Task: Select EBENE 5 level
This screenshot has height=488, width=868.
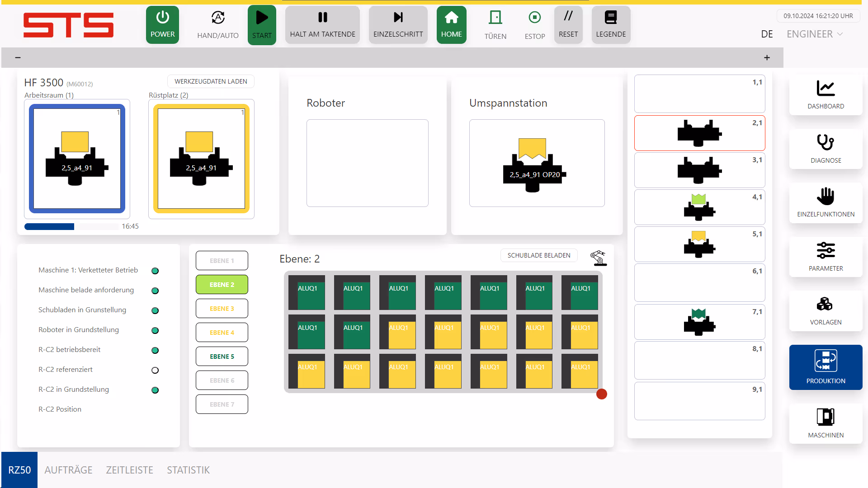Action: 222,357
